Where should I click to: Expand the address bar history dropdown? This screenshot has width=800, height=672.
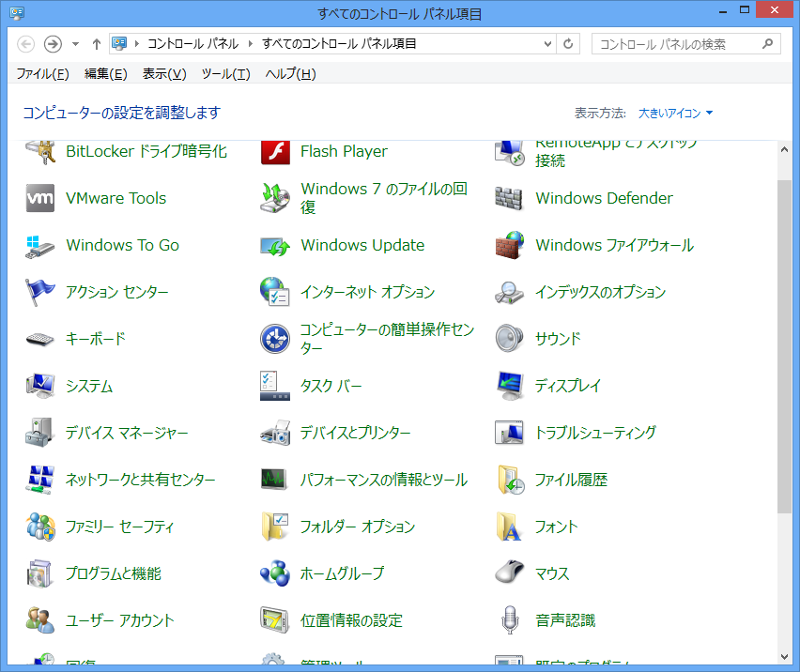(547, 44)
